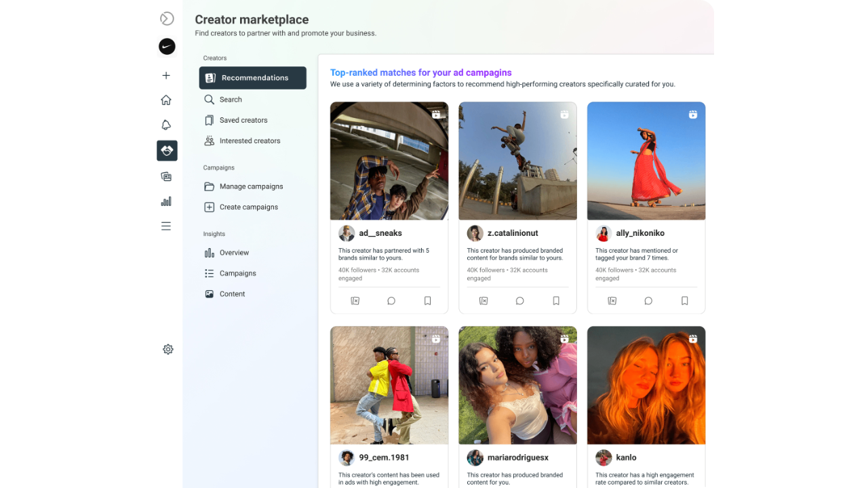
Task: Message ad__sneaks using the chat bubble icon
Action: pos(391,301)
